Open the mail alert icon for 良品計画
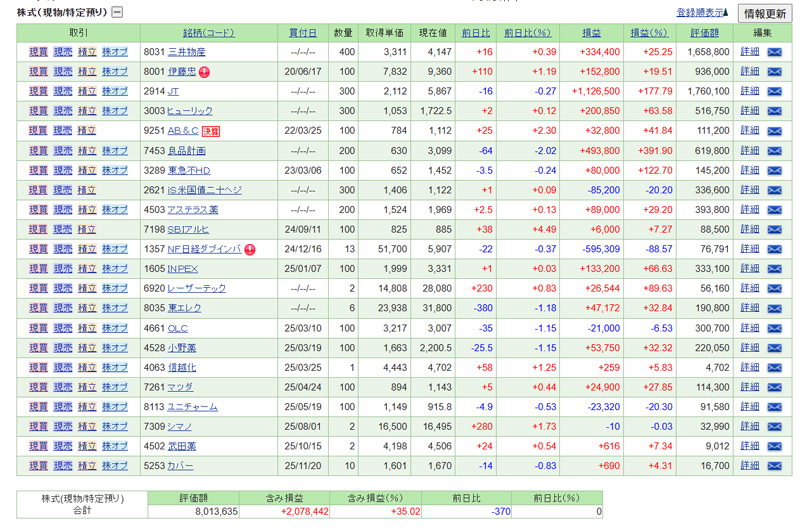 click(x=774, y=150)
